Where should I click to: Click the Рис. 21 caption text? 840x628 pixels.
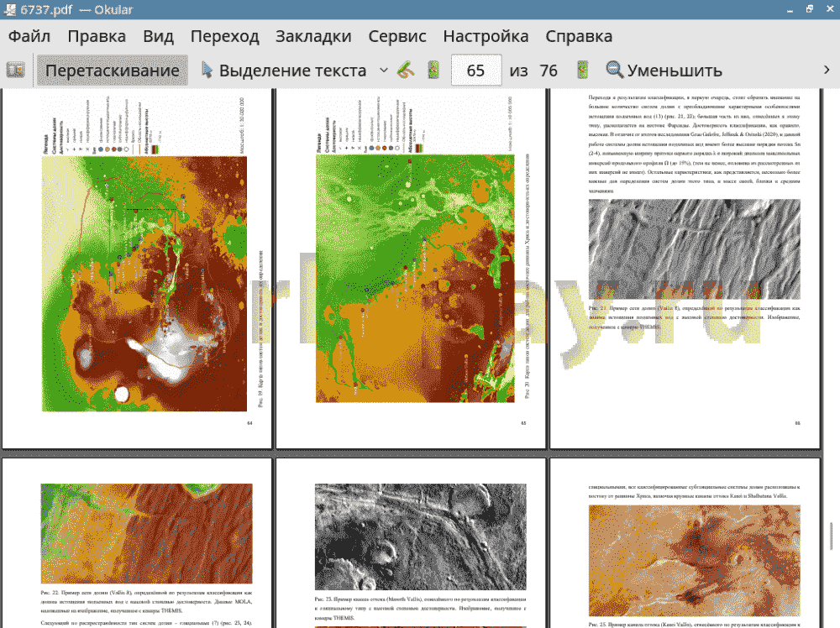(x=695, y=317)
